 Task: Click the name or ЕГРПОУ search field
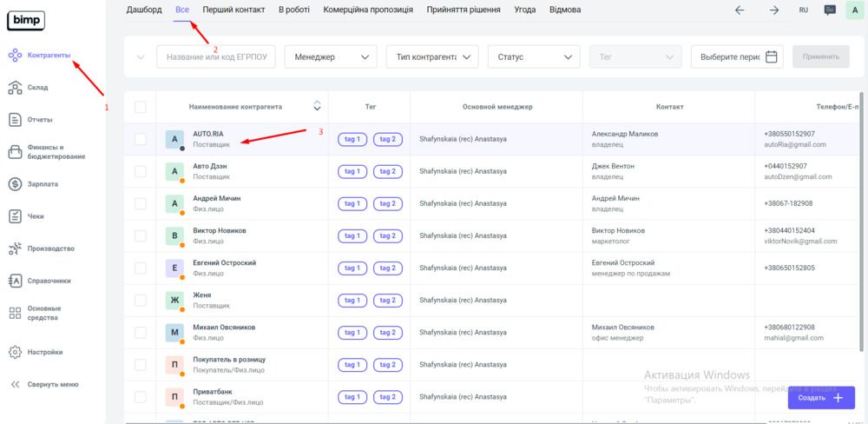[x=216, y=57]
